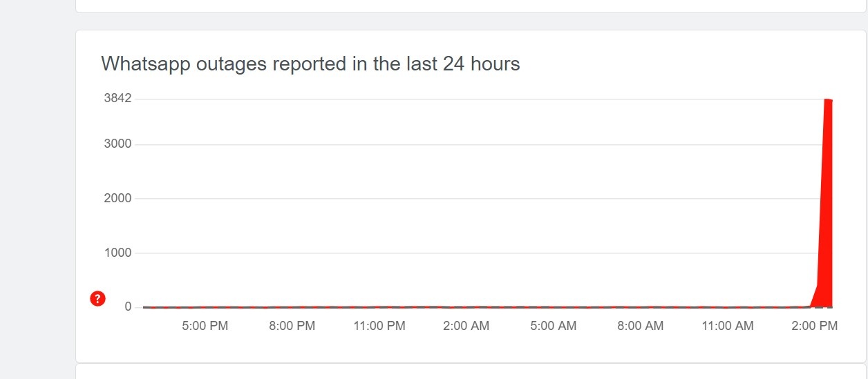The width and height of the screenshot is (868, 379).
Task: Select the 3842 peak value label
Action: click(117, 98)
